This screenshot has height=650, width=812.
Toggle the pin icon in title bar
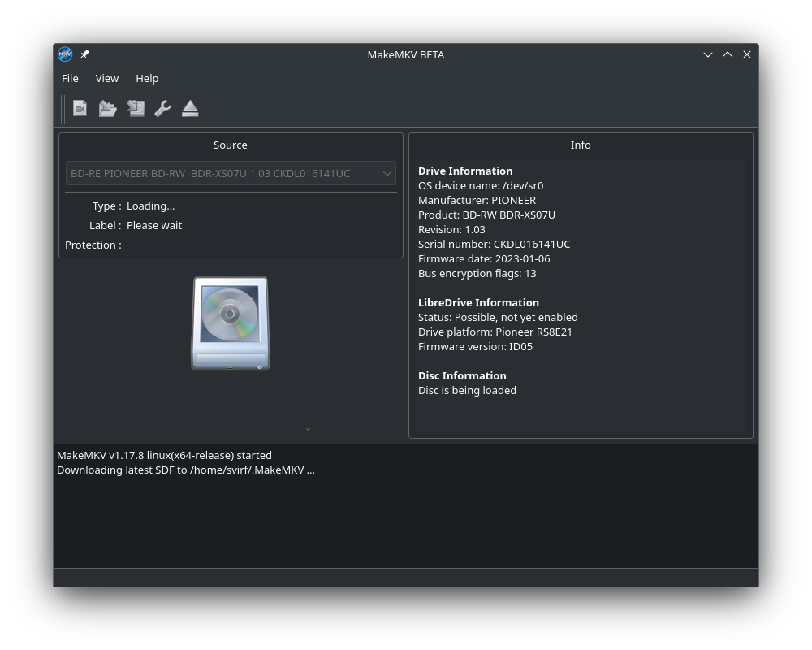85,54
